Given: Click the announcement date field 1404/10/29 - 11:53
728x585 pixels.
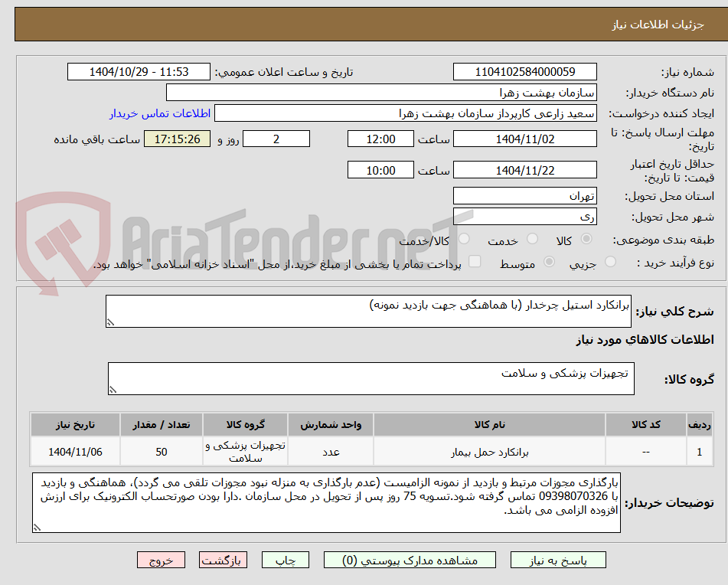Looking at the screenshot, I should 139,72.
